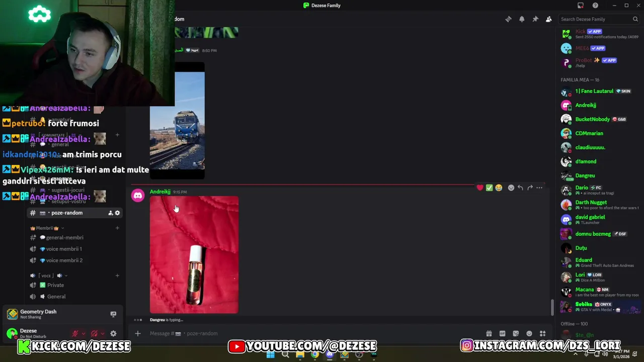
Task: Select member domnu bozmeg
Action: (x=599, y=234)
